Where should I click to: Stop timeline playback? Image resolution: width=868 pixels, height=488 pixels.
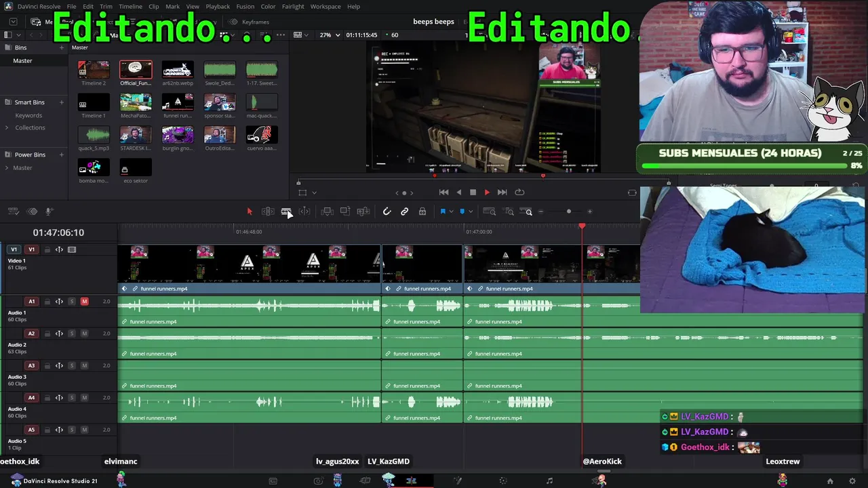tap(473, 192)
